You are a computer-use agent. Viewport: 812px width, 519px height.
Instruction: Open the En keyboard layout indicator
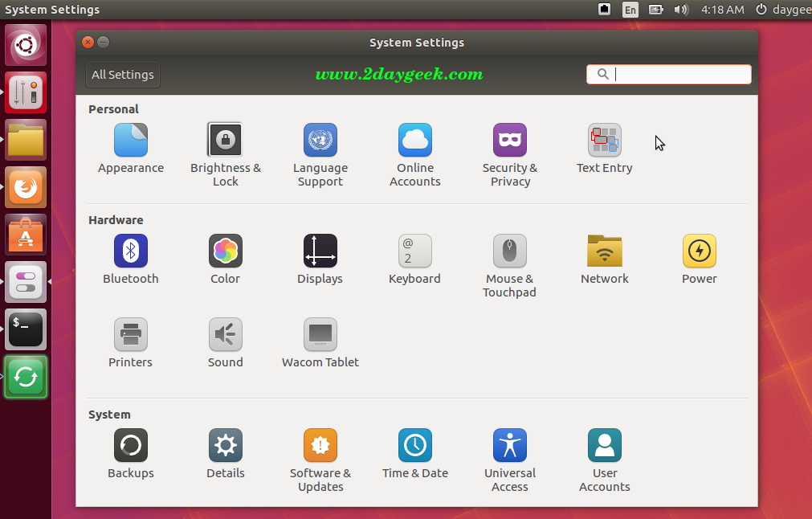pos(630,10)
